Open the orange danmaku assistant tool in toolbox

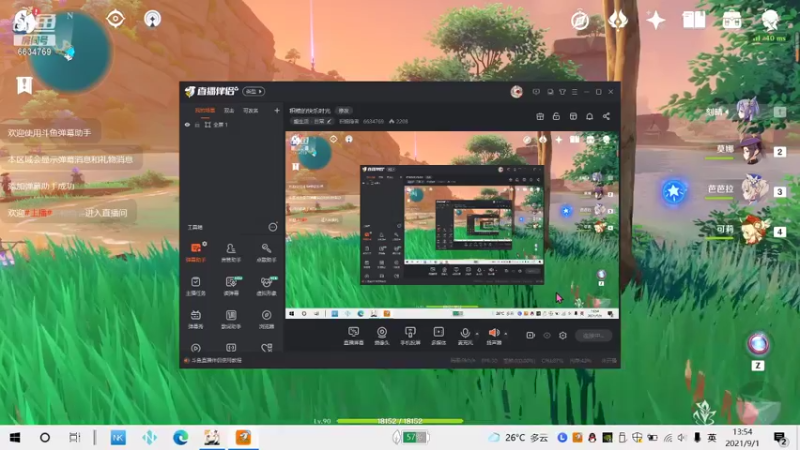click(195, 252)
